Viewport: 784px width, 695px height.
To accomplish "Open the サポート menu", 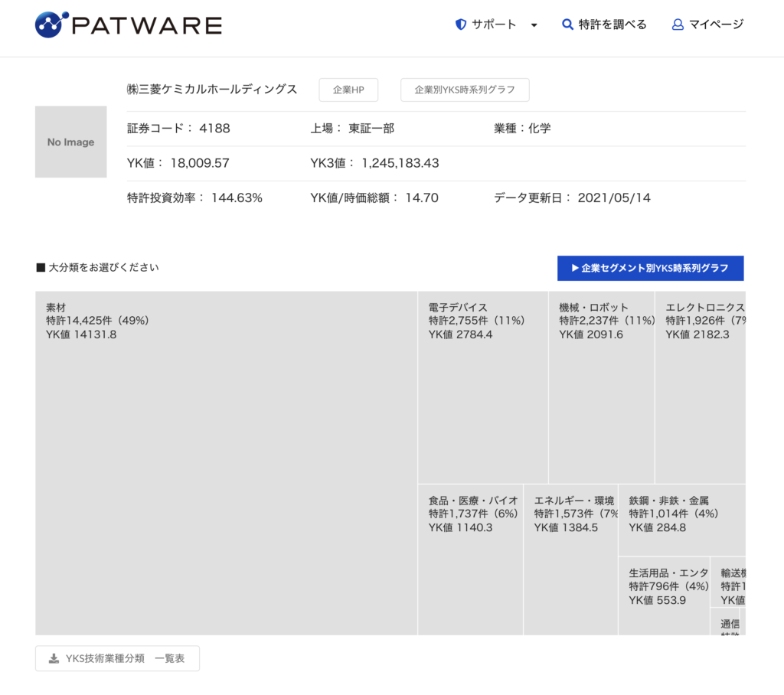I will pos(494,24).
